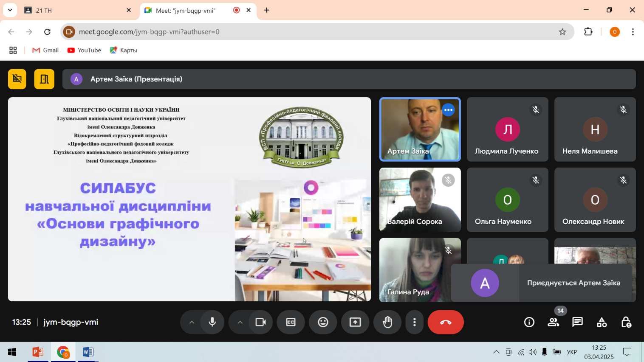Screen dimensions: 644x362
Task: Open the emoji reactions button
Action: tap(323, 322)
